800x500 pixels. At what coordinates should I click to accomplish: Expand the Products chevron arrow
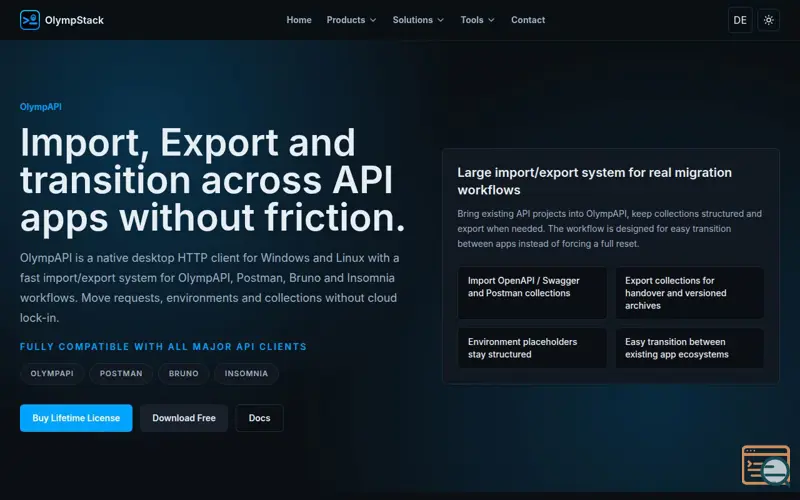coord(373,20)
